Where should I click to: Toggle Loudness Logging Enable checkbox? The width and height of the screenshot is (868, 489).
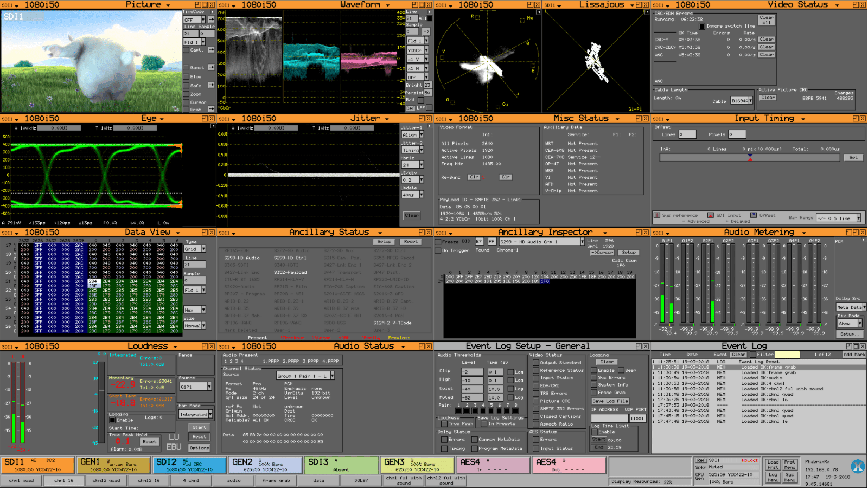(x=112, y=420)
